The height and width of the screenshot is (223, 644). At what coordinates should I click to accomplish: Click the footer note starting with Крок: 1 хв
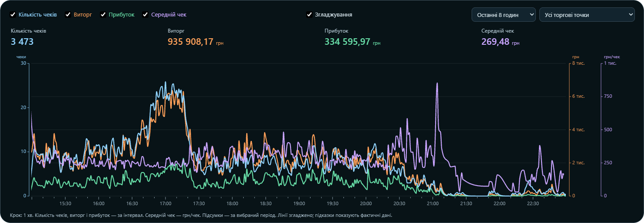[201, 215]
